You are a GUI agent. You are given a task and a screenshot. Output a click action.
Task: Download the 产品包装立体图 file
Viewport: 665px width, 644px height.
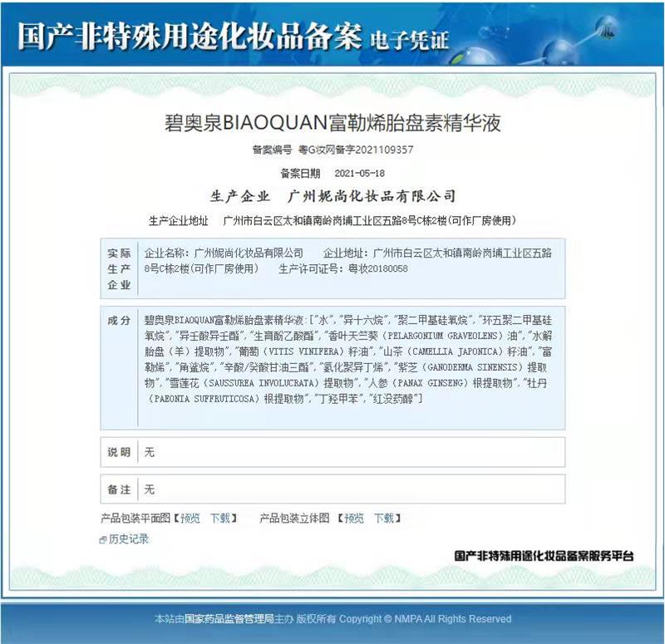[383, 518]
